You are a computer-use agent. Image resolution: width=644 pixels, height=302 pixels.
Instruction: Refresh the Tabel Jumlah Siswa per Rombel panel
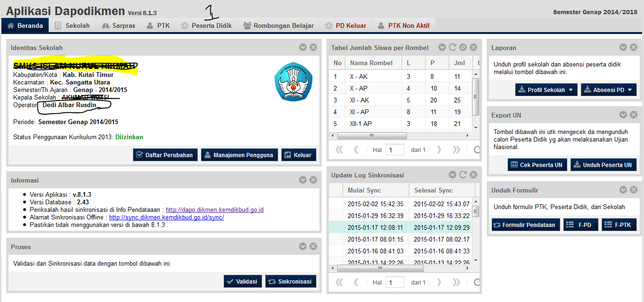coord(453,47)
